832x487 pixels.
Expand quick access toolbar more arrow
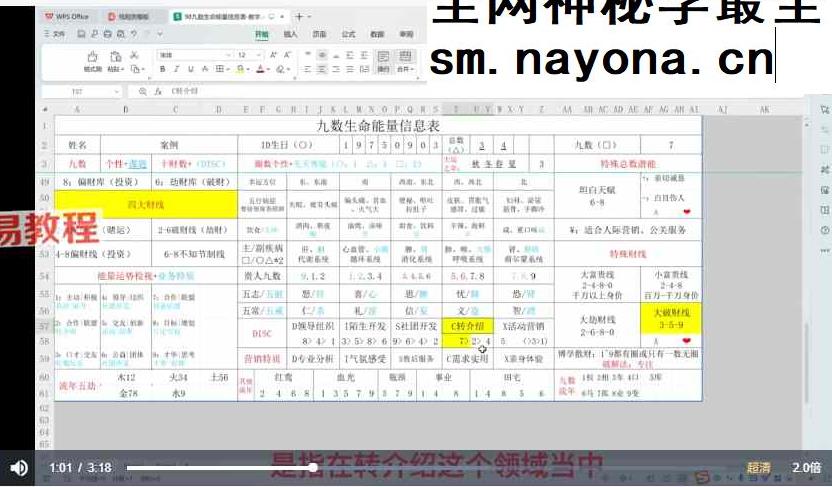tap(160, 34)
